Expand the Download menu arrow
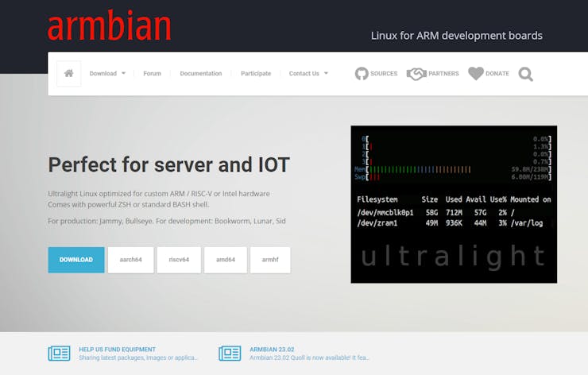This screenshot has width=588, height=375. click(x=123, y=74)
